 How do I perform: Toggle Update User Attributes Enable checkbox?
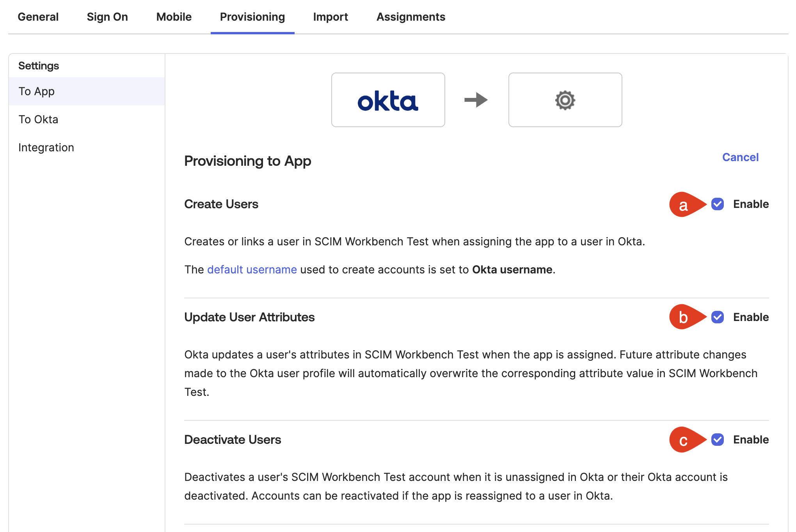tap(718, 317)
